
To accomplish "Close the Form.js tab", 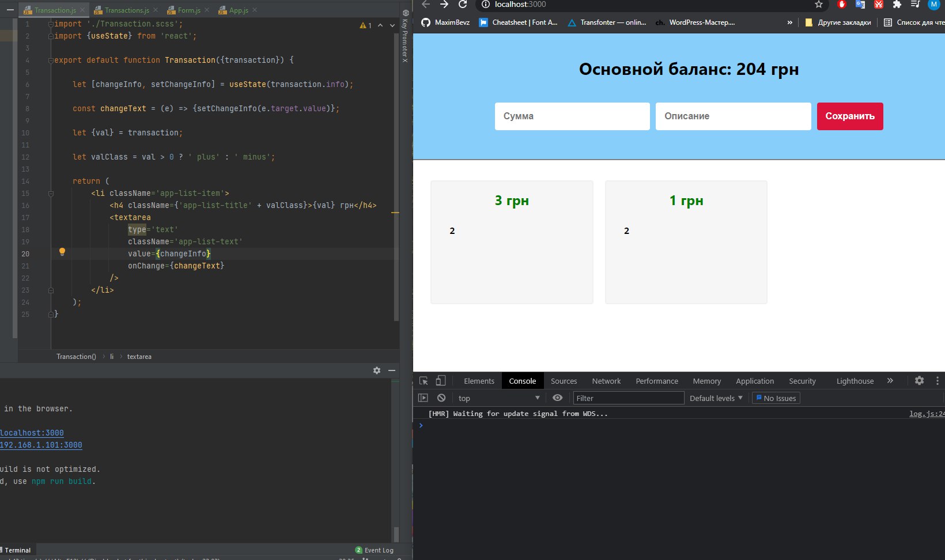I will pos(207,10).
